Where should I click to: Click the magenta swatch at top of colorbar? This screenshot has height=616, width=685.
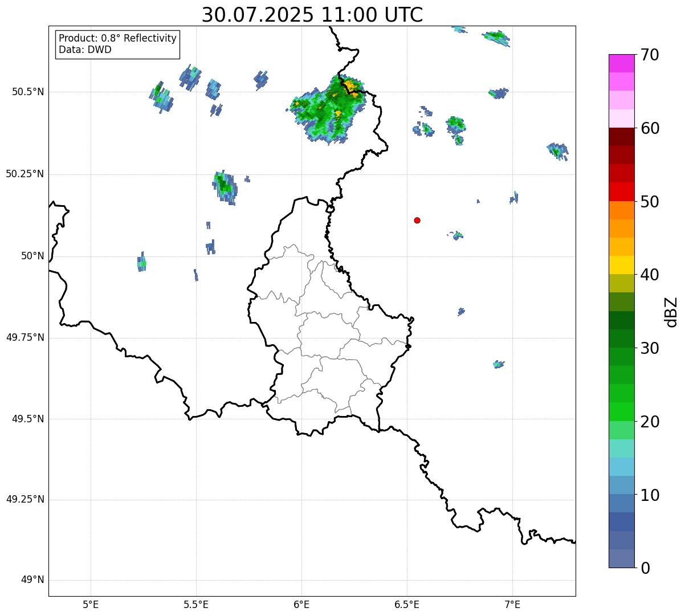click(x=621, y=63)
